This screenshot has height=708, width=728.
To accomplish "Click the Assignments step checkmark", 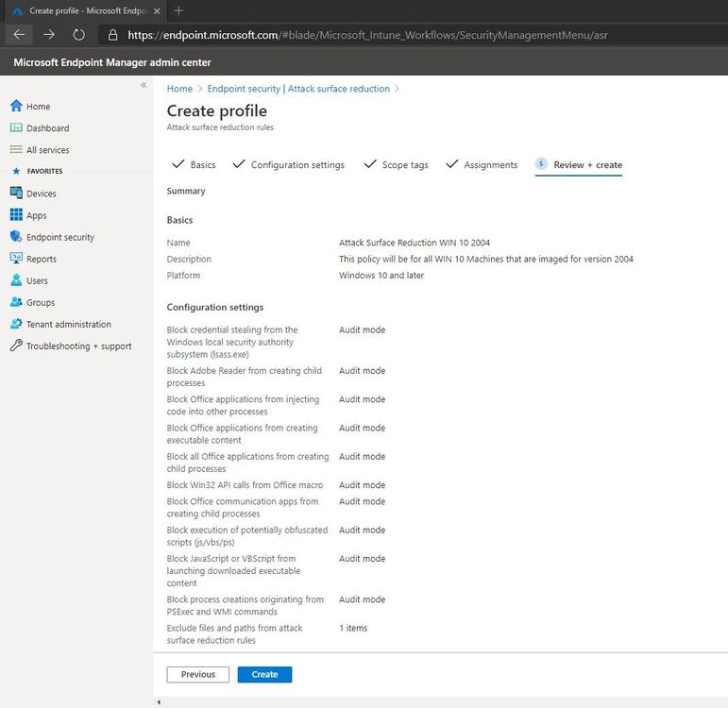I will pos(451,164).
